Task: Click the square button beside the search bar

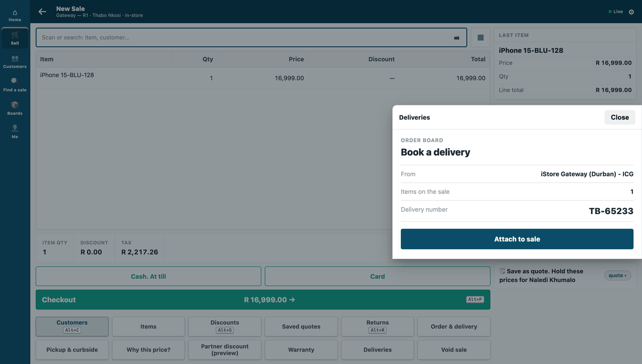Action: pyautogui.click(x=480, y=38)
